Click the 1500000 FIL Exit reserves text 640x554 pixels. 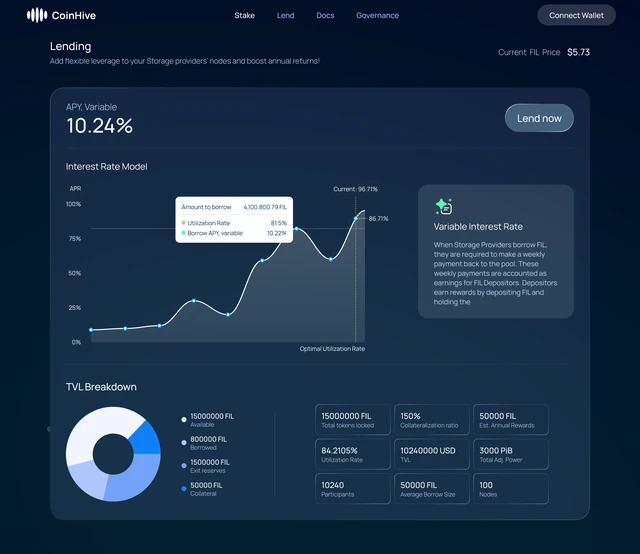coord(210,466)
